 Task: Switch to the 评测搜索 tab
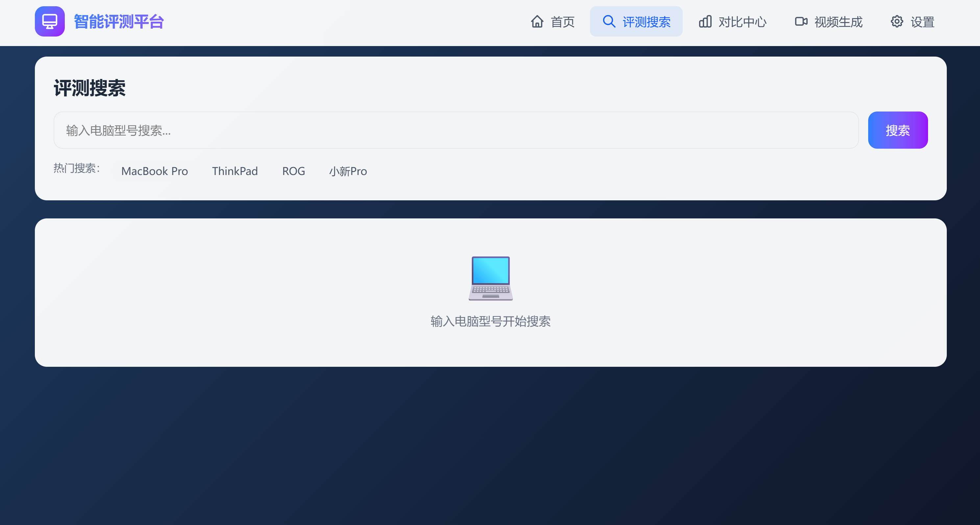646,22
